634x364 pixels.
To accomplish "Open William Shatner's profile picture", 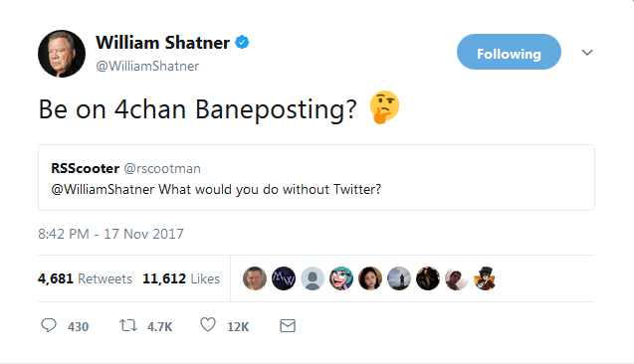I will pyautogui.click(x=62, y=54).
